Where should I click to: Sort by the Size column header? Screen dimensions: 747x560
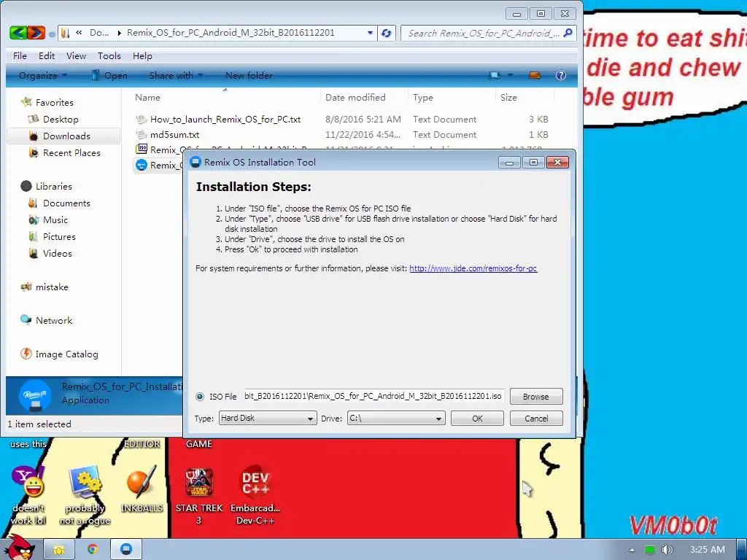(508, 97)
